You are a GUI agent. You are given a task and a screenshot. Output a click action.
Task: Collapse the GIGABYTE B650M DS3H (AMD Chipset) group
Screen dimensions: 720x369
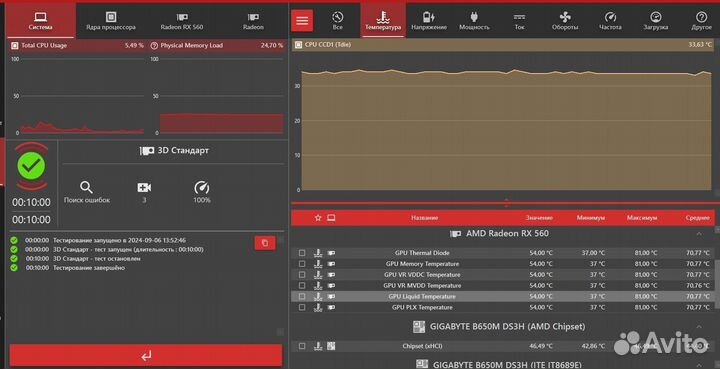tap(698, 327)
